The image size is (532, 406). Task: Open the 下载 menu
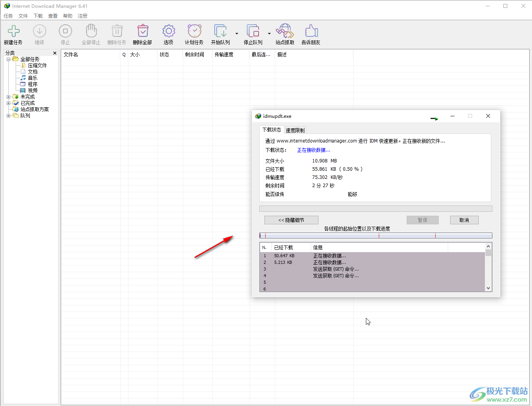(38, 16)
